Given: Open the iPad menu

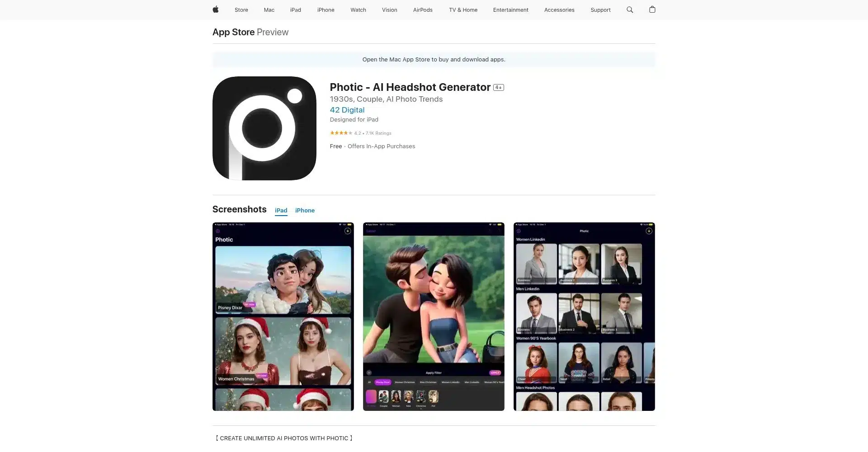Looking at the screenshot, I should [295, 9].
